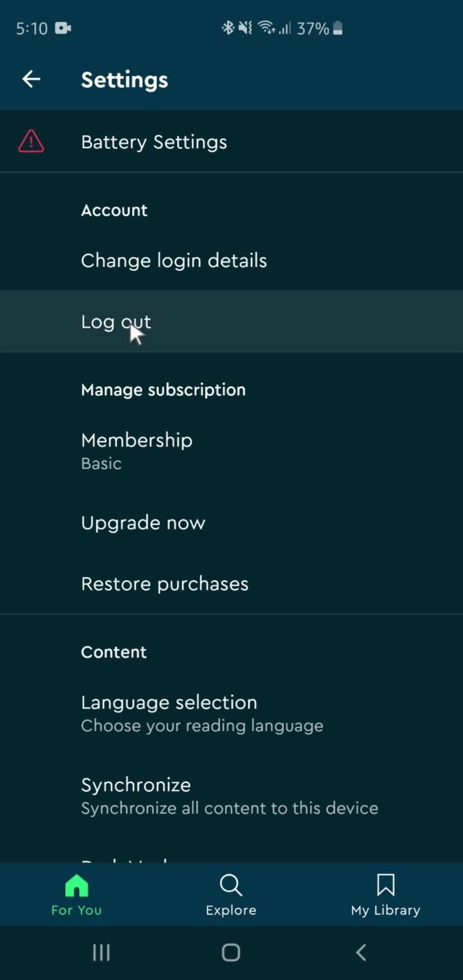Tap the red battery warning triangle icon
Image resolution: width=463 pixels, height=980 pixels.
31,141
